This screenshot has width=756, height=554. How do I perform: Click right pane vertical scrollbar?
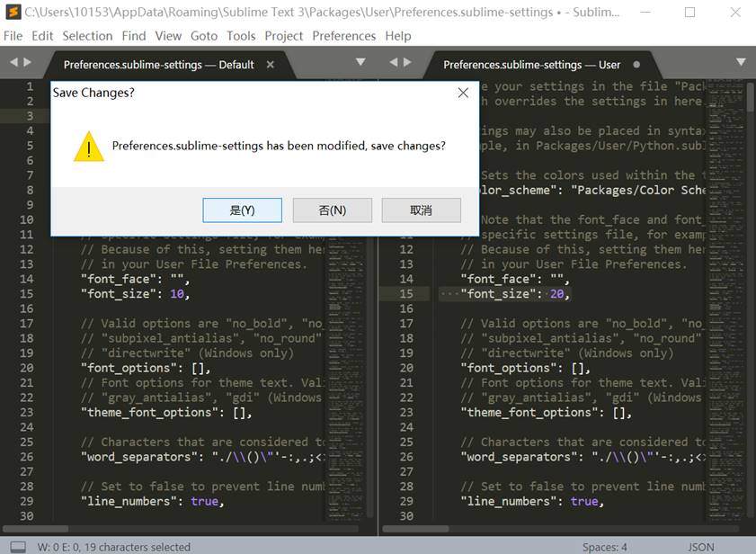pos(751,95)
